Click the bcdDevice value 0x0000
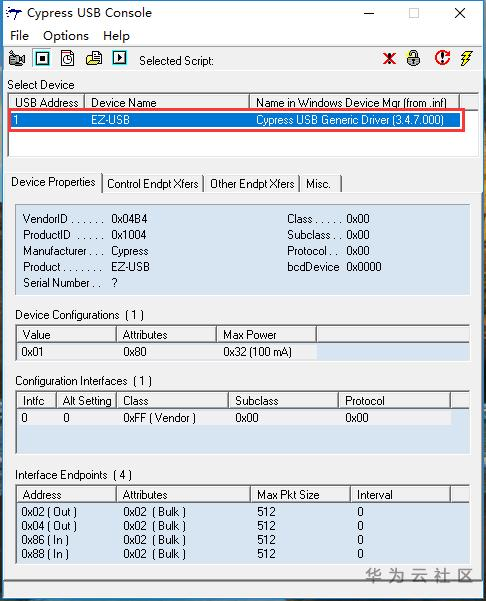486x601 pixels. coord(364,267)
